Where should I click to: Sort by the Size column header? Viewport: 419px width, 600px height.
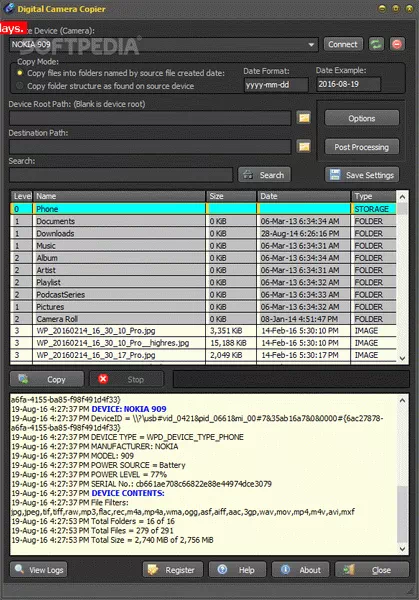pyautogui.click(x=231, y=196)
